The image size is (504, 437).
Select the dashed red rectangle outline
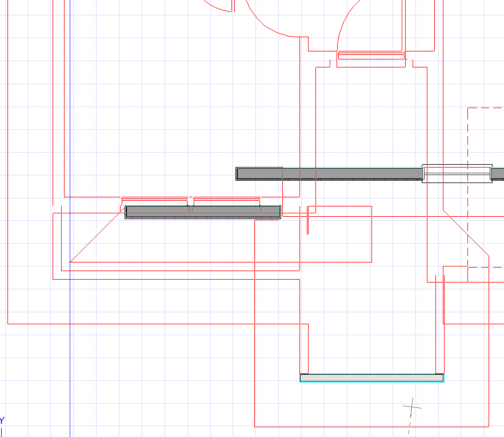pyautogui.click(x=468, y=172)
